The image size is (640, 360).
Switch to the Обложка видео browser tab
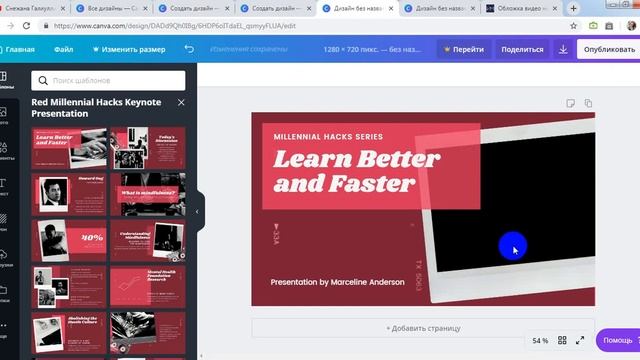point(522,8)
